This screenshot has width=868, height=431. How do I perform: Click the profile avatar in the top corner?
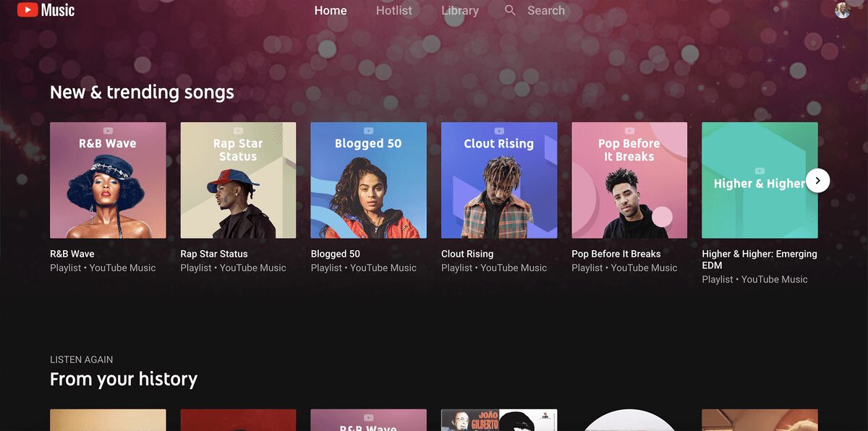click(842, 9)
